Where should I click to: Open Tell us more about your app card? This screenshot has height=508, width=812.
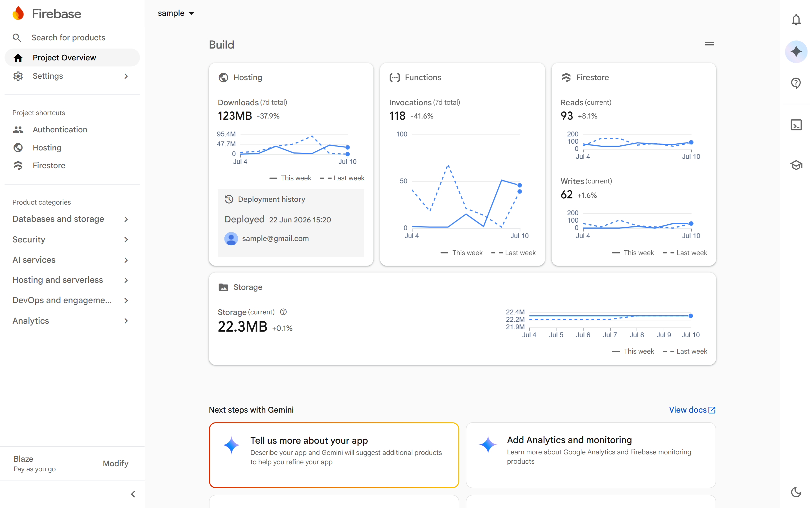tap(334, 455)
